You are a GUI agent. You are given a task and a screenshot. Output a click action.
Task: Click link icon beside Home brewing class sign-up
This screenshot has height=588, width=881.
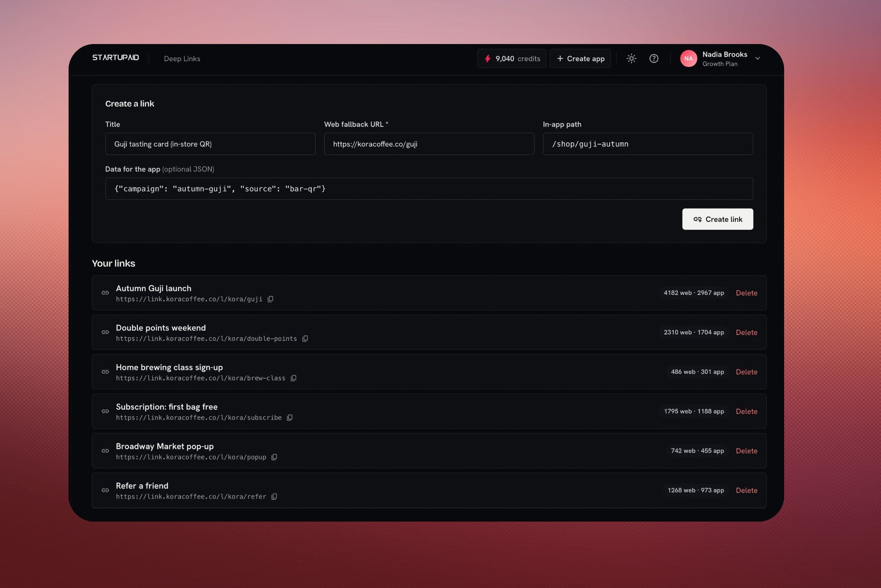click(x=105, y=371)
